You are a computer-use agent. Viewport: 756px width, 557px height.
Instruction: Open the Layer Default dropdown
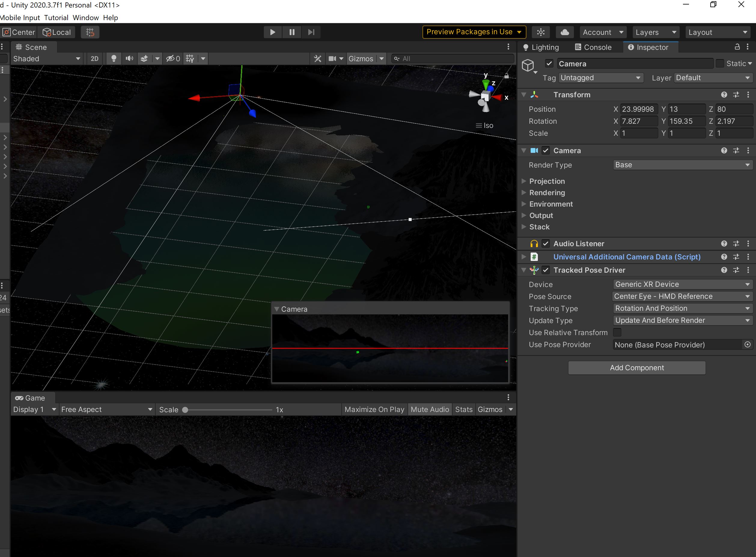[x=713, y=78]
